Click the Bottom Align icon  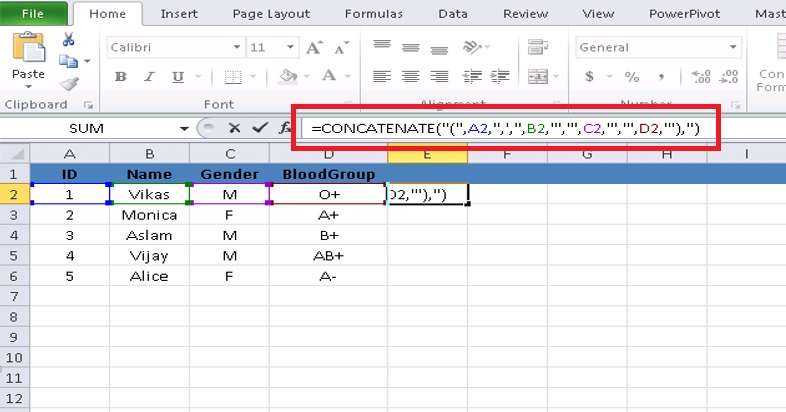click(x=439, y=49)
